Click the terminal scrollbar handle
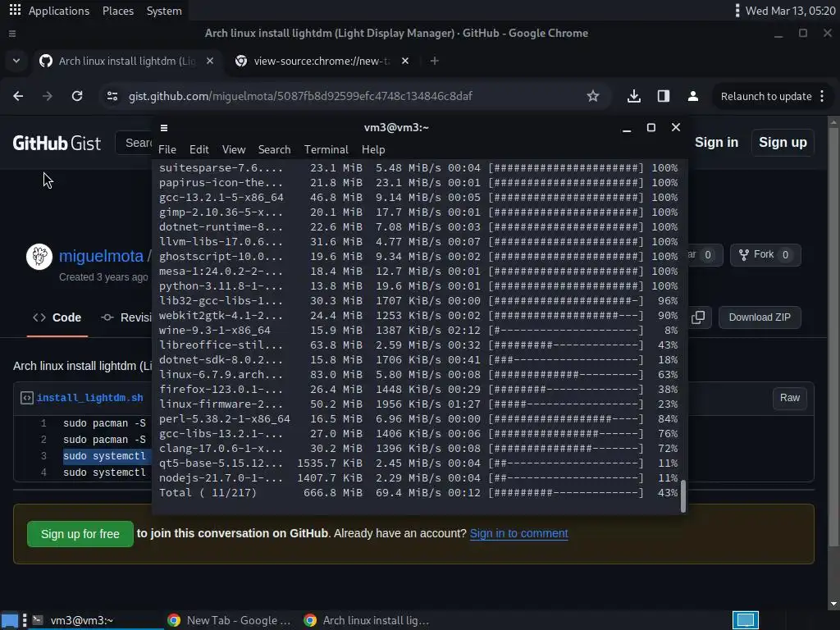This screenshot has height=630, width=840. pyautogui.click(x=683, y=496)
